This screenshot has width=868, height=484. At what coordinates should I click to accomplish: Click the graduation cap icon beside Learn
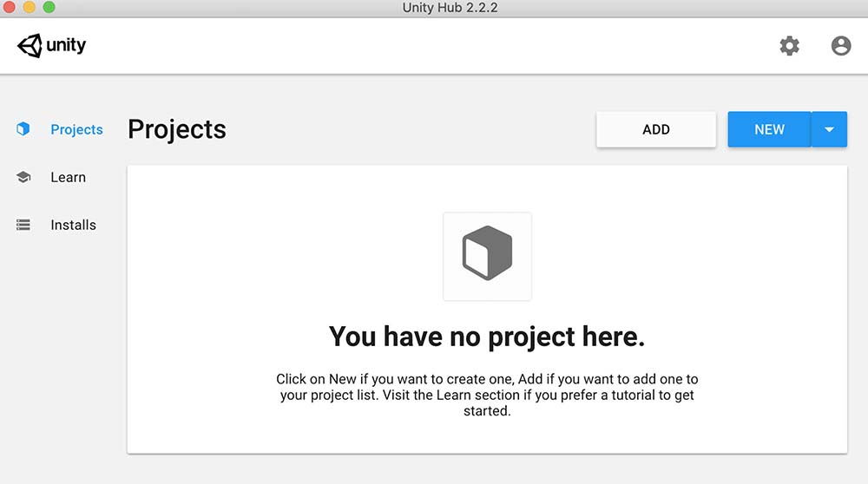[x=23, y=177]
